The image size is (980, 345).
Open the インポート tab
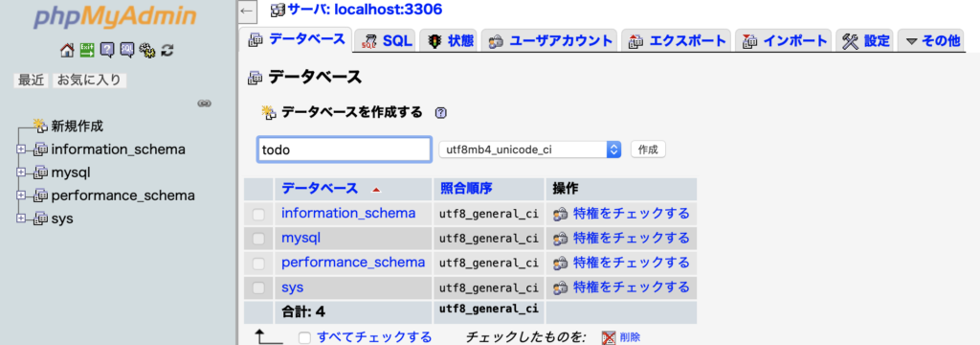click(x=784, y=41)
